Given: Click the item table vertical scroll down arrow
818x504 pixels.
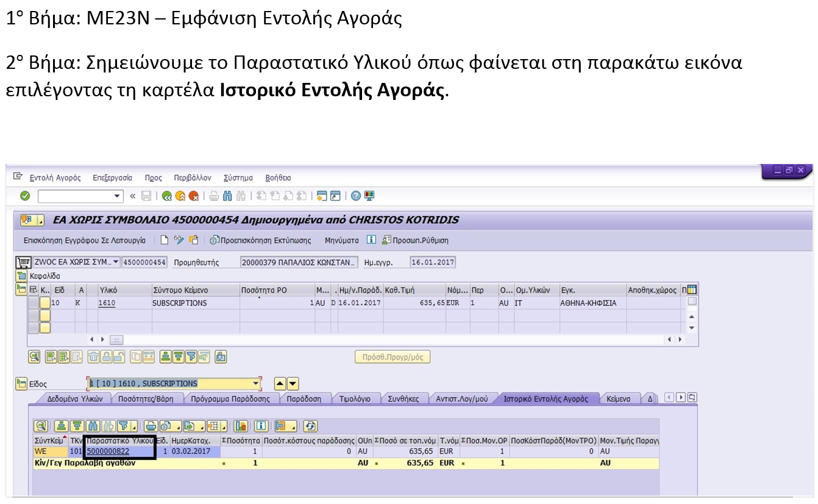Looking at the screenshot, I should (692, 328).
